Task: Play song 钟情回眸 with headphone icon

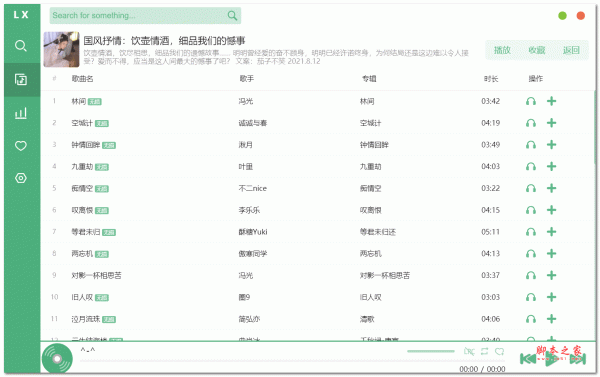Action: [531, 145]
